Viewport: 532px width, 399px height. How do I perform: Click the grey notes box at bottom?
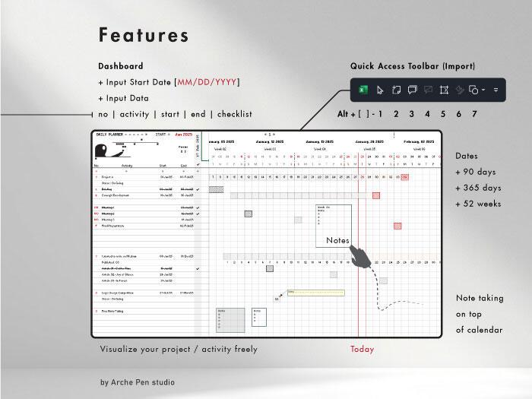pyautogui.click(x=230, y=320)
